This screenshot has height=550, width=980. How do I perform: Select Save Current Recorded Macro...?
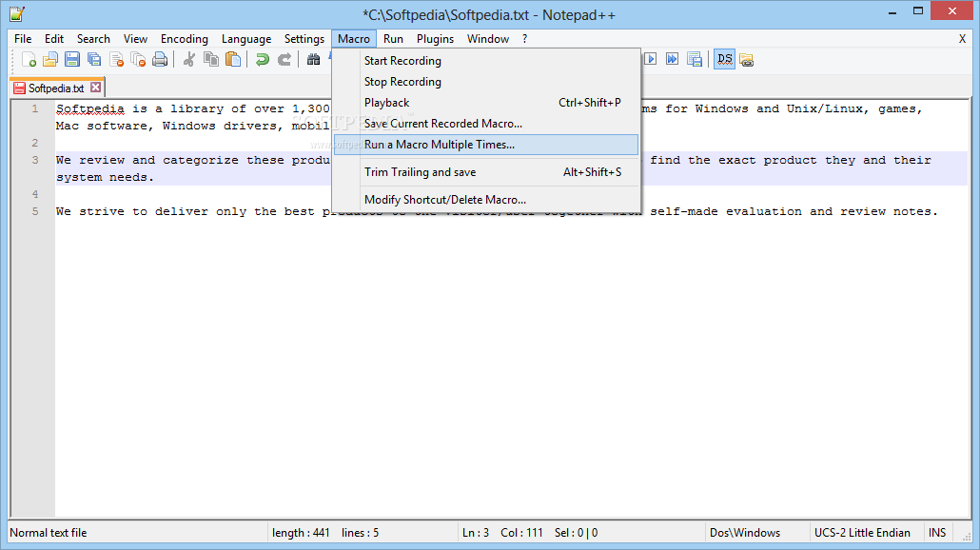(486, 124)
